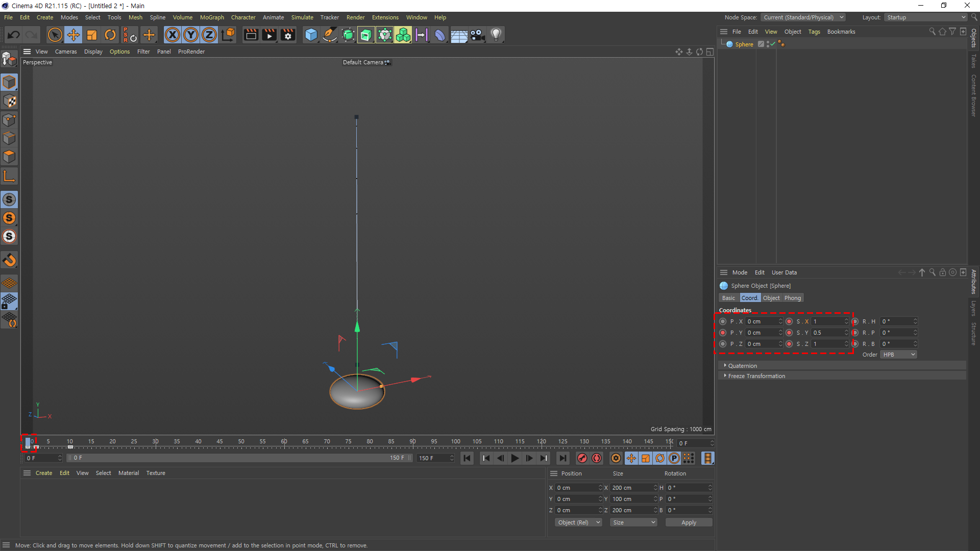Click the Cube primitive icon

[x=311, y=35]
